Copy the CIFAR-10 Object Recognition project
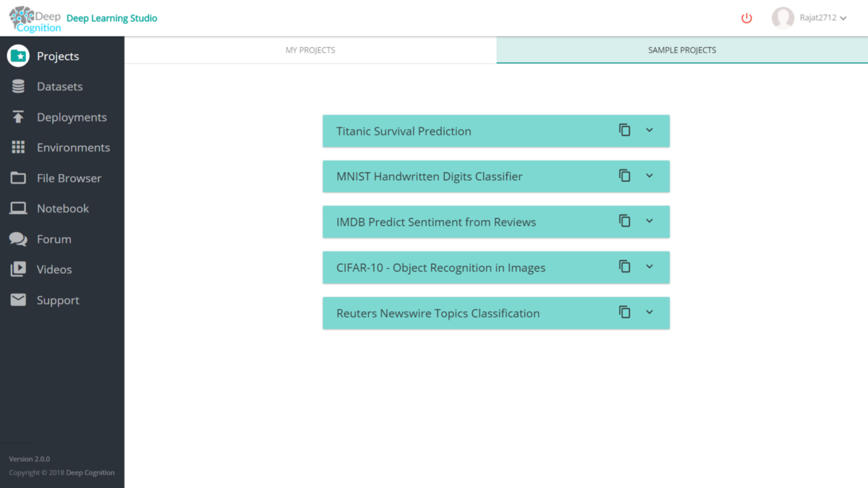This screenshot has width=868, height=488. (x=625, y=267)
